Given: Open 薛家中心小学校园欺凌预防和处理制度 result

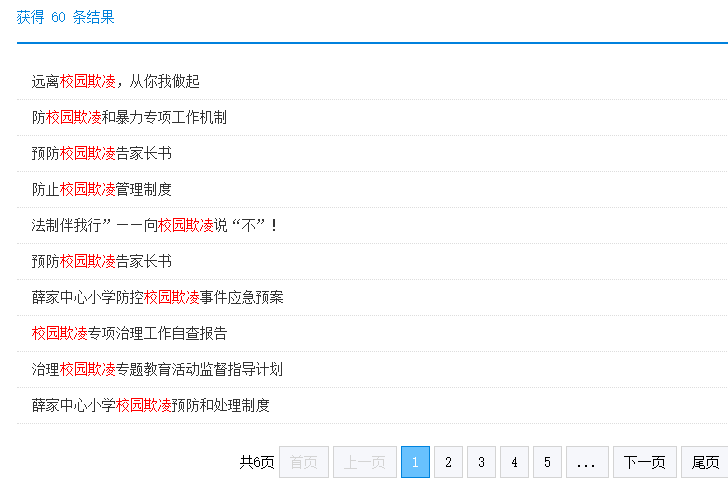Looking at the screenshot, I should [x=150, y=405].
